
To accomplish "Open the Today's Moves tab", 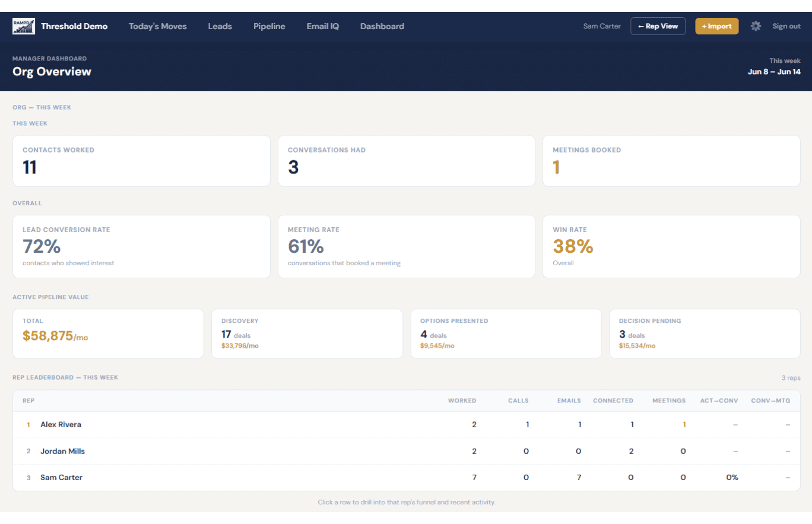I will coord(158,26).
